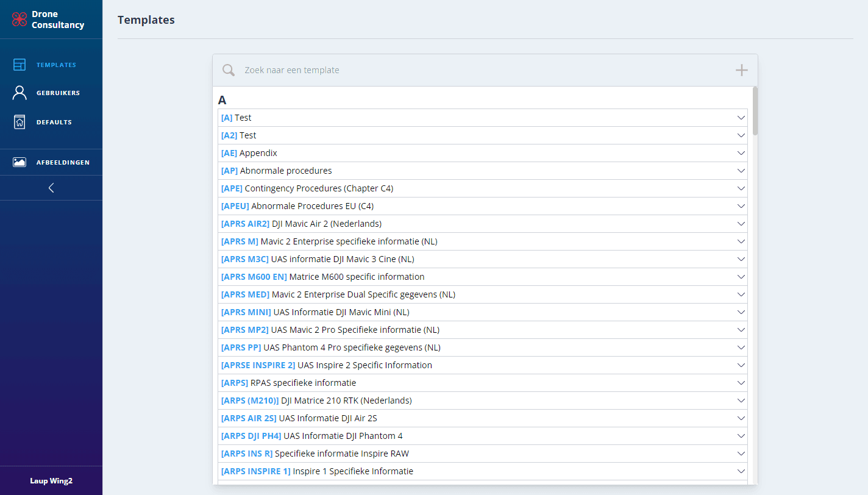This screenshot has width=868, height=495.
Task: Expand the [APRS M600 EN] Matrice row chevron
Action: pos(741,277)
